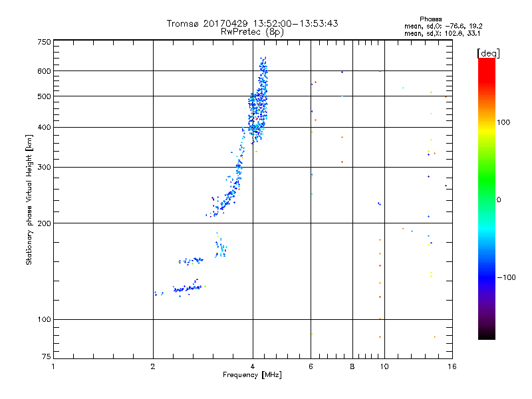This screenshot has width=532, height=399.
Task: Click the y-axis tick label "500"
Action: (x=44, y=96)
